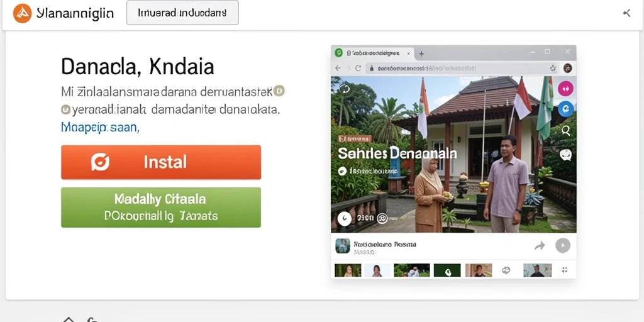The height and width of the screenshot is (322, 644).
Task: Go forward in the preview browser
Action: (x=348, y=68)
